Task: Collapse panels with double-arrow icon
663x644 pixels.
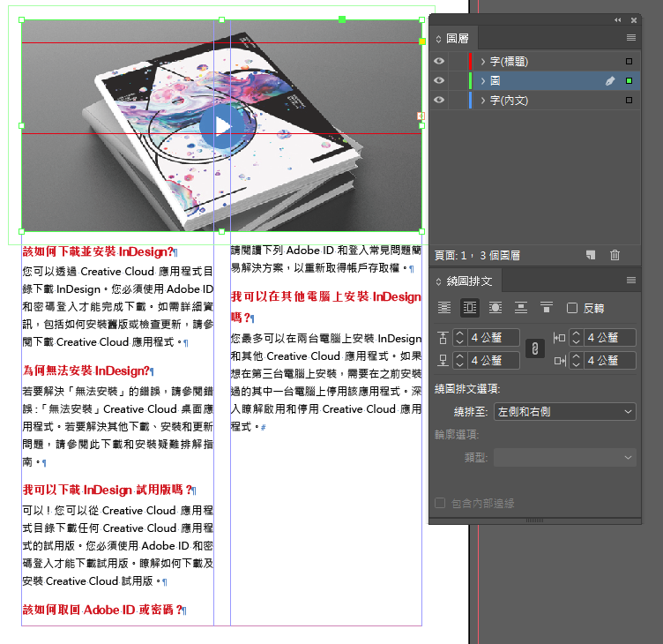Action: coord(618,20)
